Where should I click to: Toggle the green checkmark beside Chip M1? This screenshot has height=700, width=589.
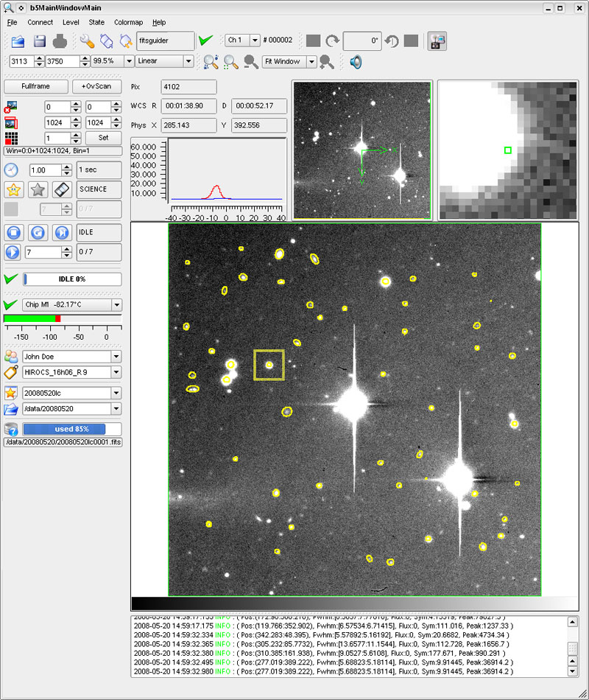10,305
